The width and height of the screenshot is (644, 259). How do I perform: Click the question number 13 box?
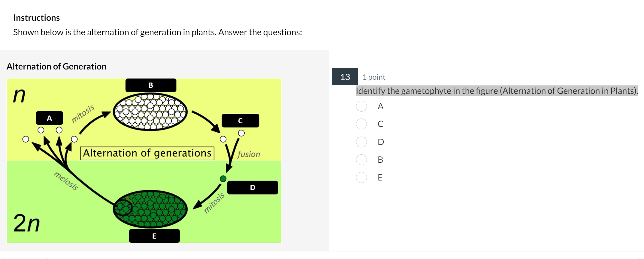(x=345, y=77)
